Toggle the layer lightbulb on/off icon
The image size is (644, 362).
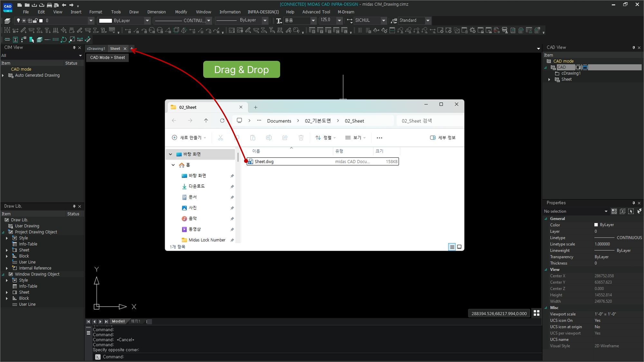[18, 21]
